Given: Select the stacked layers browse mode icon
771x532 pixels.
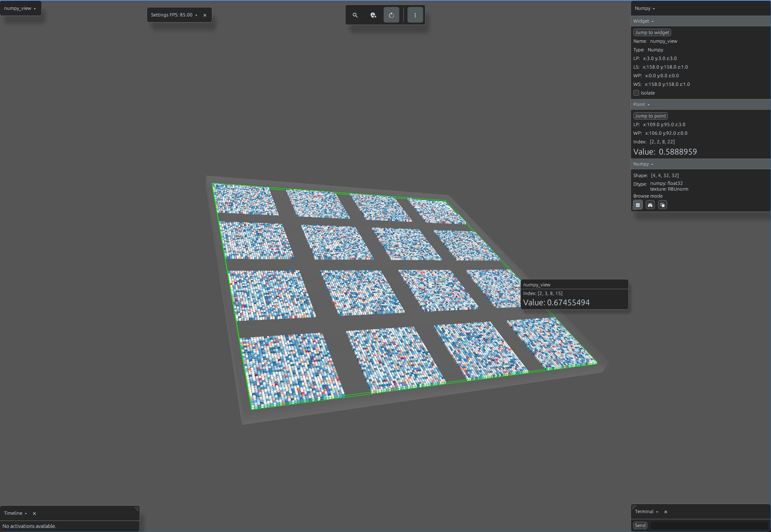Looking at the screenshot, I should pyautogui.click(x=663, y=205).
